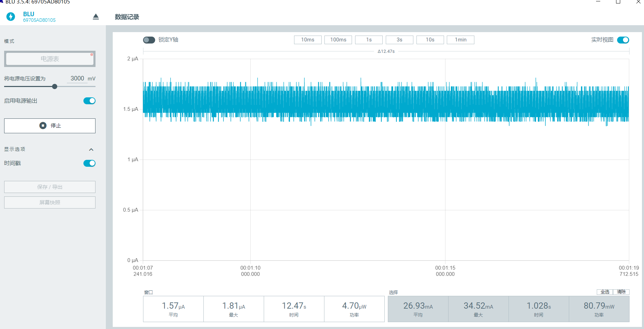The width and height of the screenshot is (644, 329).
Task: Maximize the BLU application window
Action: pyautogui.click(x=618, y=2)
